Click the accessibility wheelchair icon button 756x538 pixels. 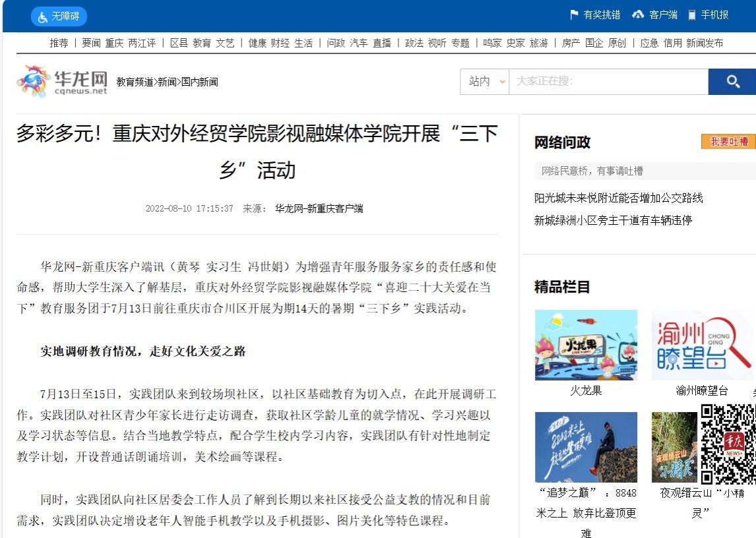coord(44,16)
